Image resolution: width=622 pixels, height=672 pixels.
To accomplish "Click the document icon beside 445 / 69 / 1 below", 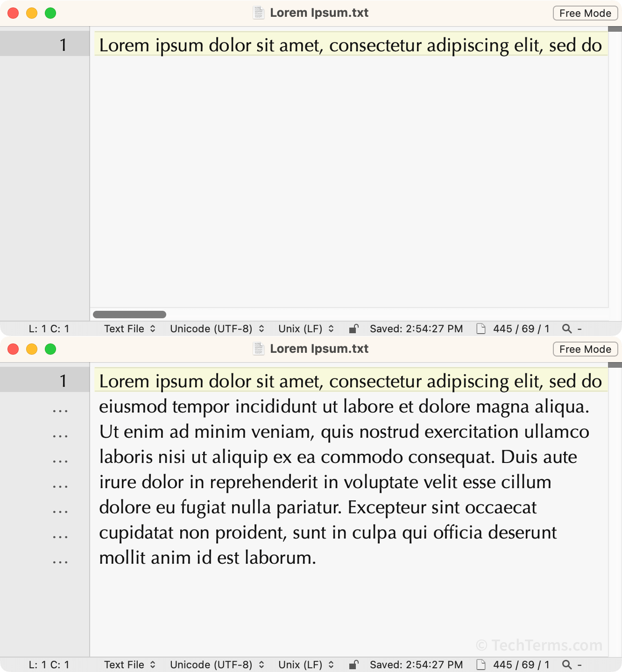I will [481, 665].
